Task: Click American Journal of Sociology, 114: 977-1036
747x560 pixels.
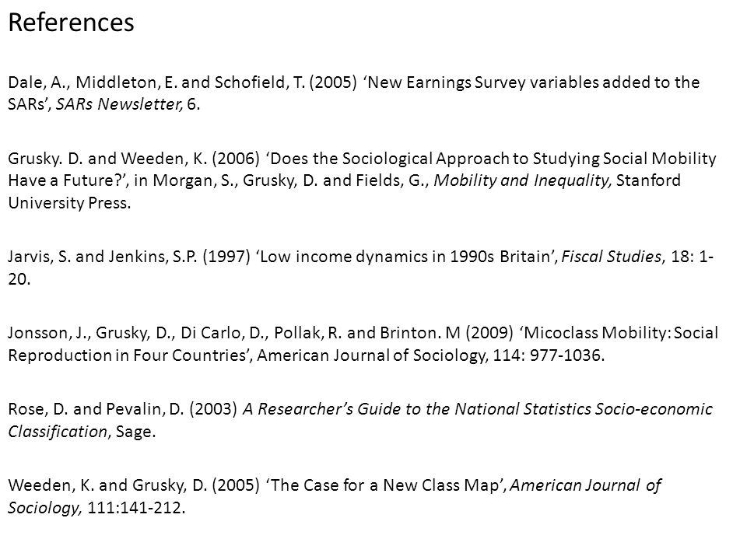Action: point(430,355)
